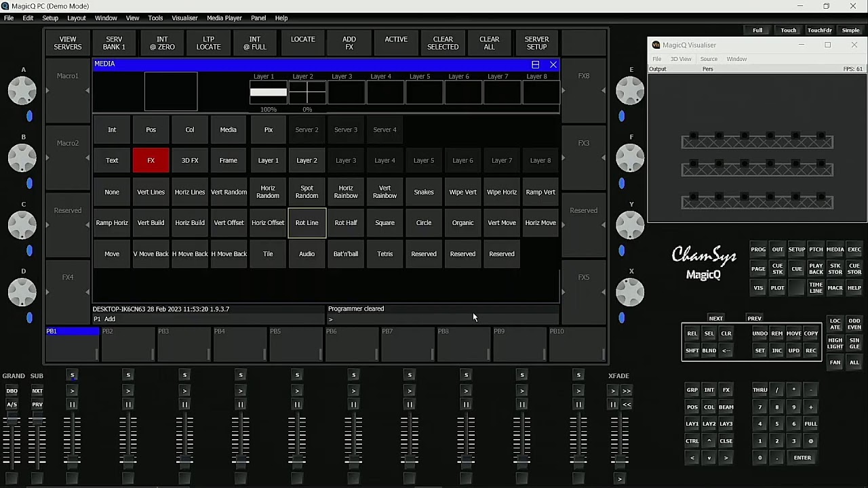Click the Layer 2 preview thumbnail
Image resolution: width=868 pixels, height=488 pixels.
(307, 93)
